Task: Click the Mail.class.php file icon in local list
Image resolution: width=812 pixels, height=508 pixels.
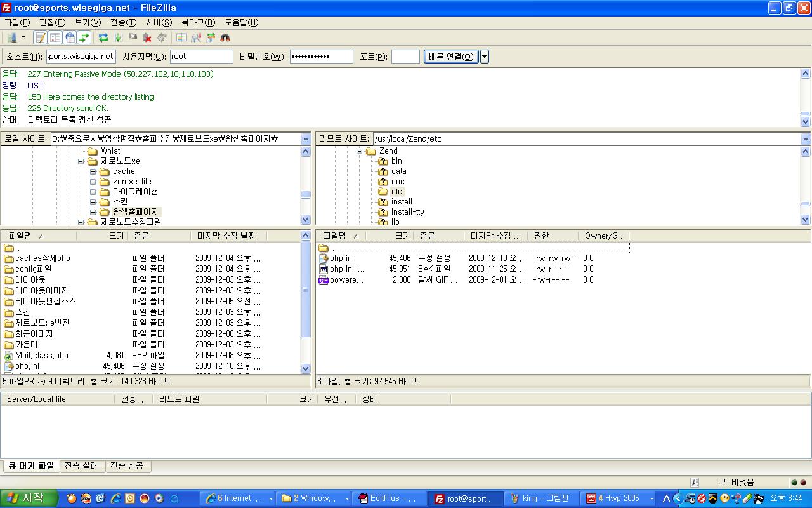Action: pos(9,355)
